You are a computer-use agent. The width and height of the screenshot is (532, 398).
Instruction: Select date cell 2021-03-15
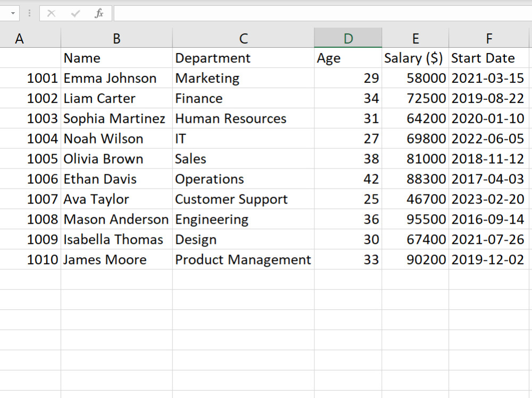489,78
